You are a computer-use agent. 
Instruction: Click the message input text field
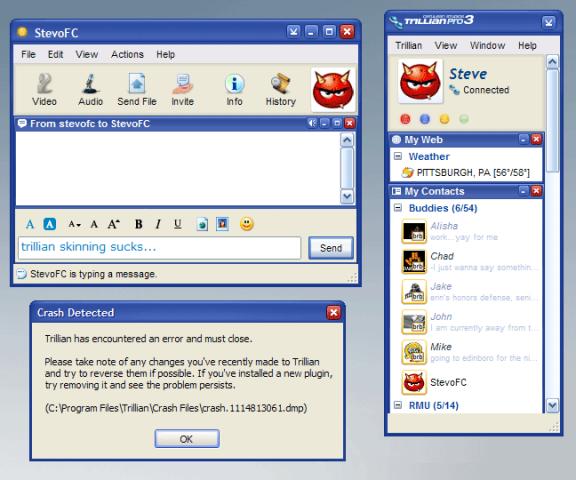coord(159,248)
